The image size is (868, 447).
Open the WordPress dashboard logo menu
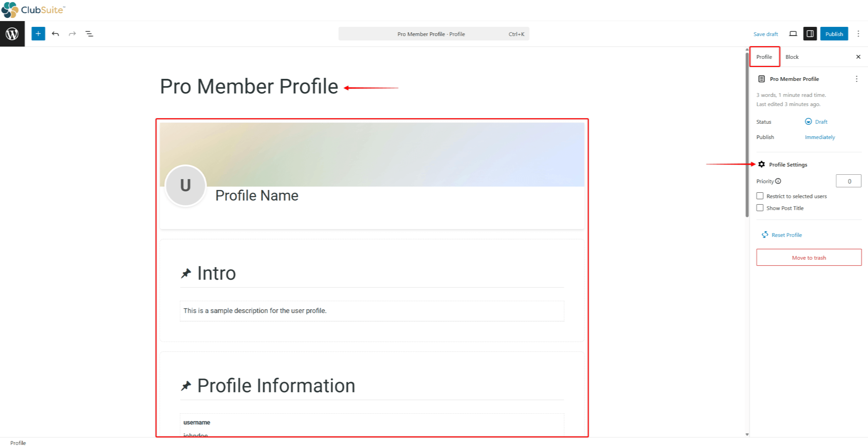[12, 34]
